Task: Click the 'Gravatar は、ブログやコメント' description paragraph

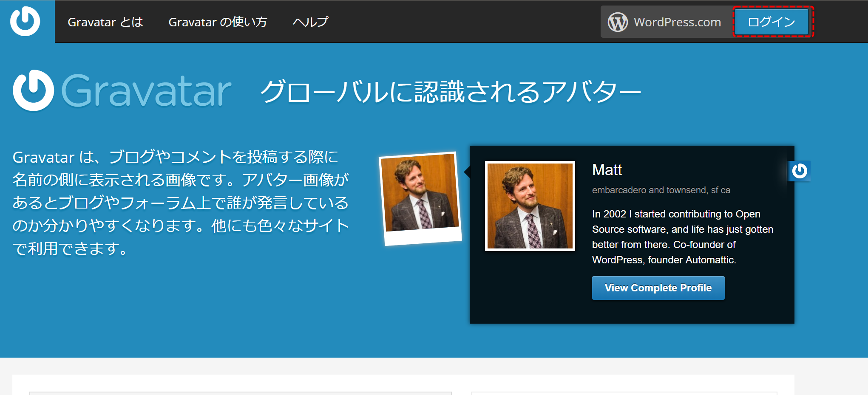Action: (181, 203)
